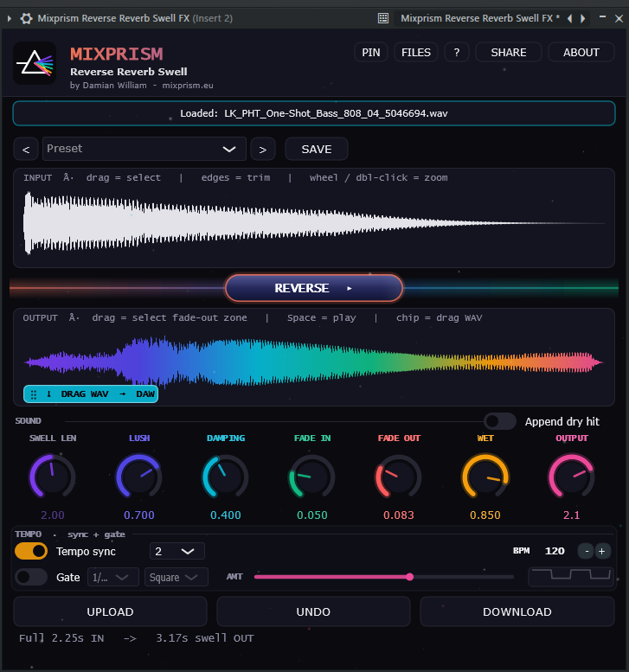
Task: Click the REVERSE button
Action: tap(314, 288)
